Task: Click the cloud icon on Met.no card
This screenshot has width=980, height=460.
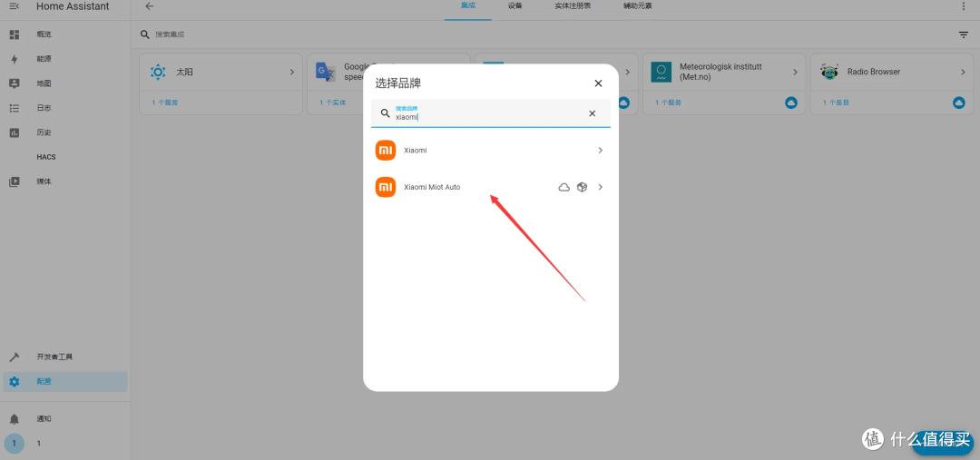Action: tap(791, 103)
